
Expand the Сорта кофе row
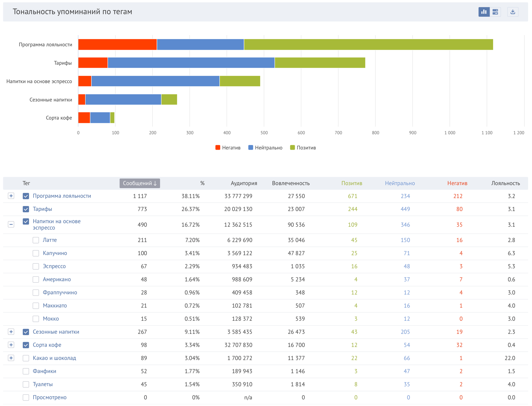pyautogui.click(x=11, y=345)
